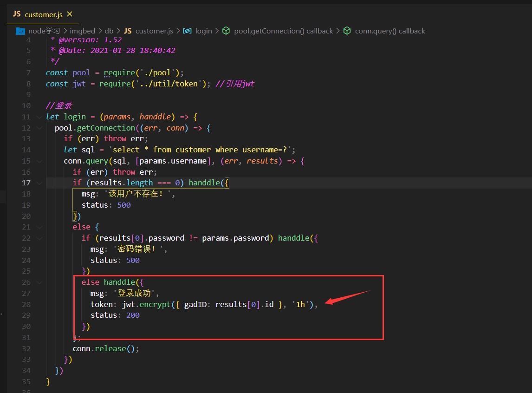Click the '//登录' comment
This screenshot has height=393, width=532.
coord(58,105)
